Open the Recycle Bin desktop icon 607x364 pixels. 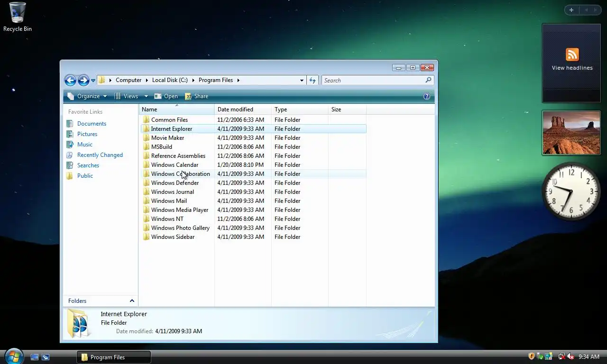(x=18, y=17)
